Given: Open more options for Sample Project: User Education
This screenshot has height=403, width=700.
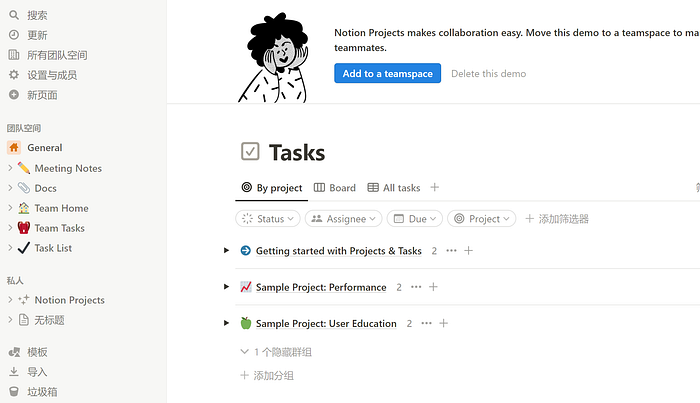Looking at the screenshot, I should 426,323.
